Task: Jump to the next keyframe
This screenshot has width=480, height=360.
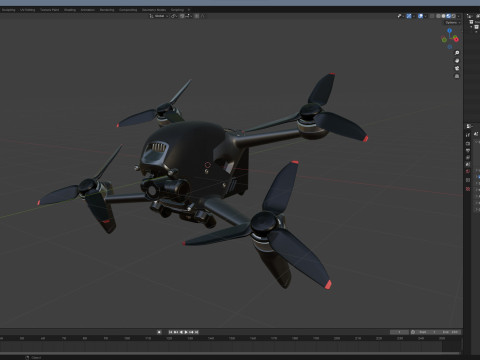Action: click(191, 332)
